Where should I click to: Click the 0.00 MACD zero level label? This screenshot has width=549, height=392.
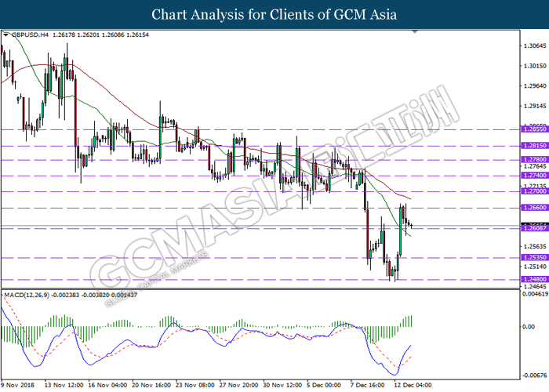[529, 327]
